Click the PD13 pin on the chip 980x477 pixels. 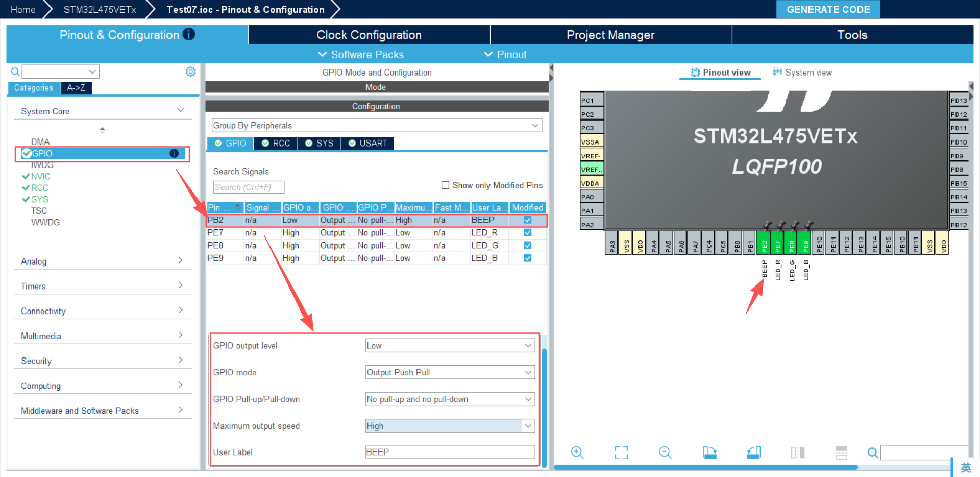[x=959, y=100]
